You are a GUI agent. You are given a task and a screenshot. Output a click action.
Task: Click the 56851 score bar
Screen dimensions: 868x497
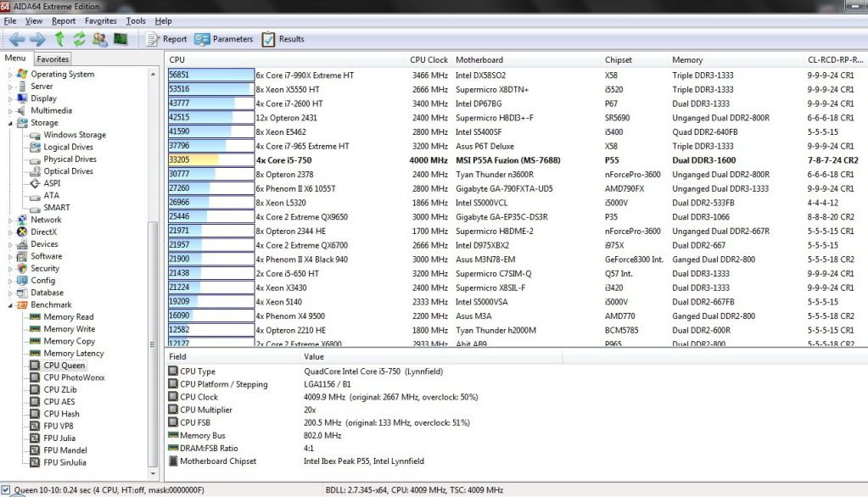click(211, 75)
